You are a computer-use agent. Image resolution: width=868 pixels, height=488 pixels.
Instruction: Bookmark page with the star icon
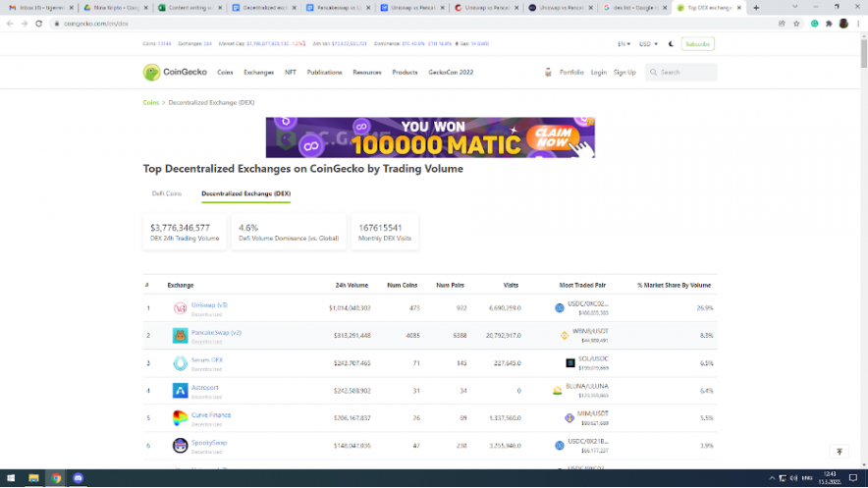(x=796, y=23)
